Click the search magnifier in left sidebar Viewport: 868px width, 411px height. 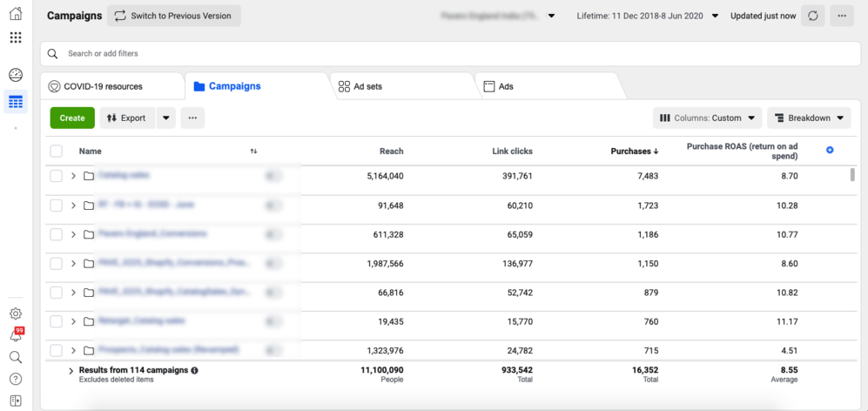(16, 357)
